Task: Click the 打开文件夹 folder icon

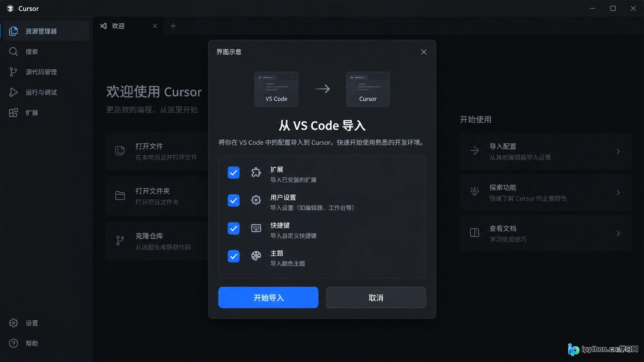Action: (120, 196)
